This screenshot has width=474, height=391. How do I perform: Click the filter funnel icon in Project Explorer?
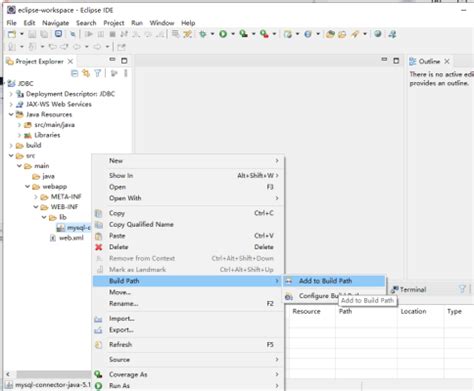[x=97, y=73]
